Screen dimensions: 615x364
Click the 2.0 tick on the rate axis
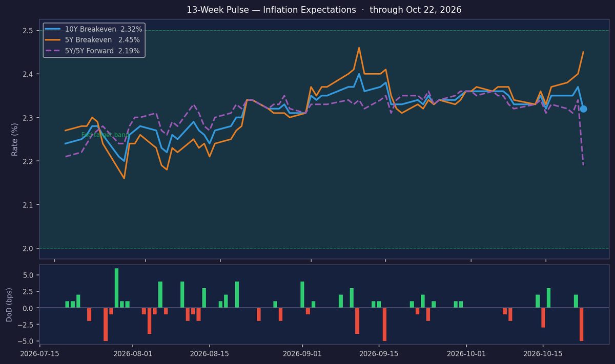pyautogui.click(x=28, y=249)
